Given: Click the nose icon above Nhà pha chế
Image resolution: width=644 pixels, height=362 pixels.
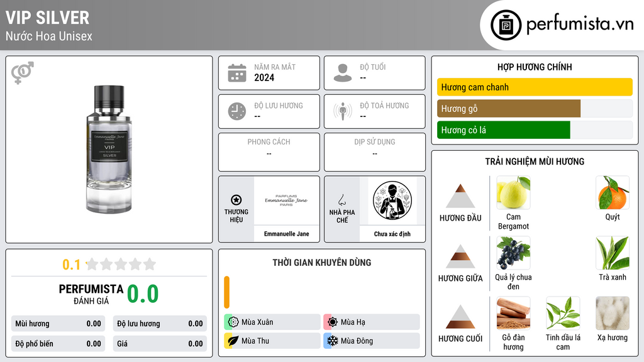Looking at the screenshot, I should [x=341, y=200].
